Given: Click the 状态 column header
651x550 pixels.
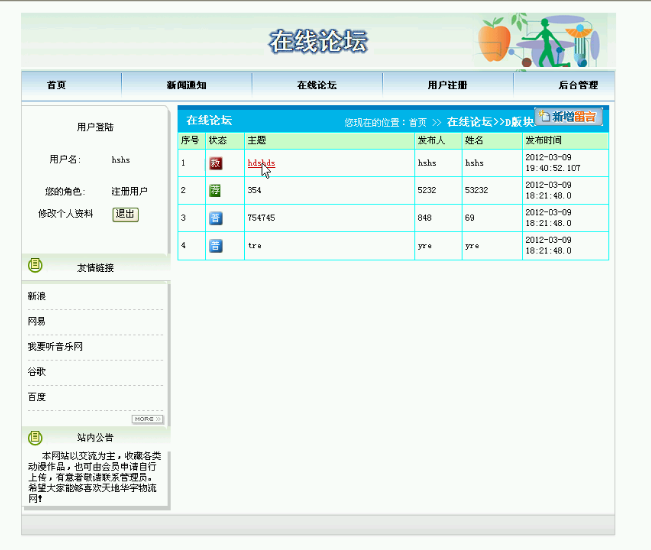Looking at the screenshot, I should [x=218, y=140].
